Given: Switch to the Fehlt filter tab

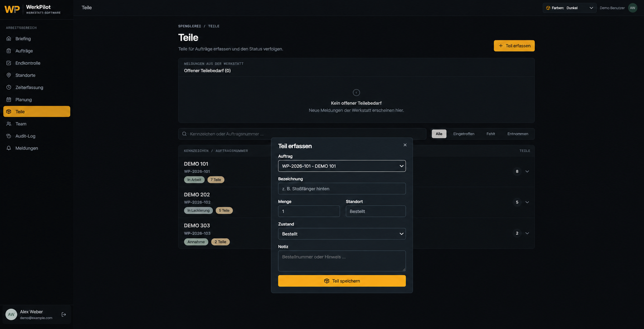Looking at the screenshot, I should click(x=491, y=134).
